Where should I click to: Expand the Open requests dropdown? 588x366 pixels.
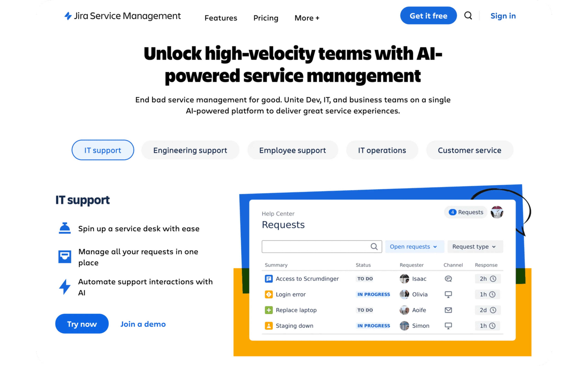(x=414, y=247)
